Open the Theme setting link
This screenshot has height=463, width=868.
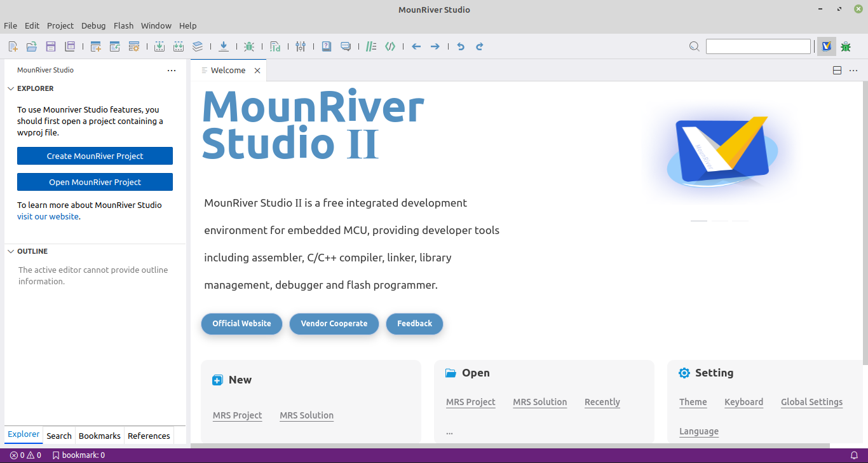[x=693, y=402]
